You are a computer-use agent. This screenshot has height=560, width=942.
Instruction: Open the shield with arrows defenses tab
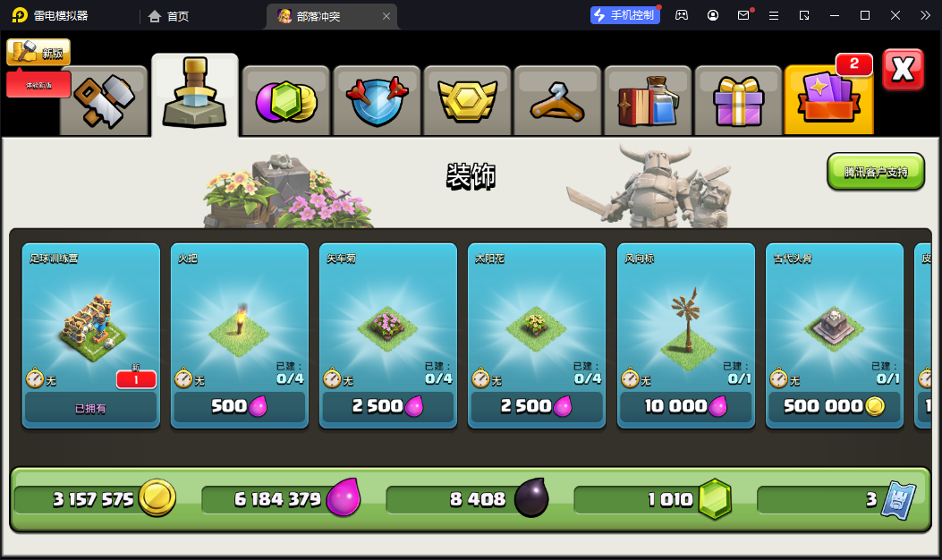(x=377, y=101)
